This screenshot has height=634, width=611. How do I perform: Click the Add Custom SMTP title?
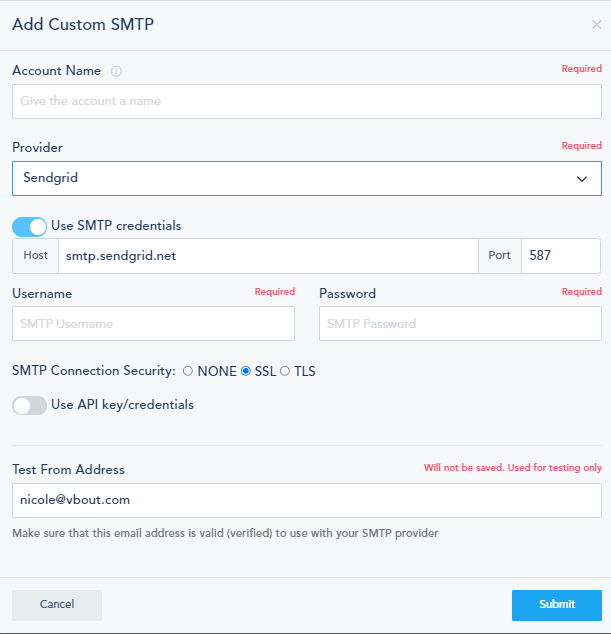point(83,23)
